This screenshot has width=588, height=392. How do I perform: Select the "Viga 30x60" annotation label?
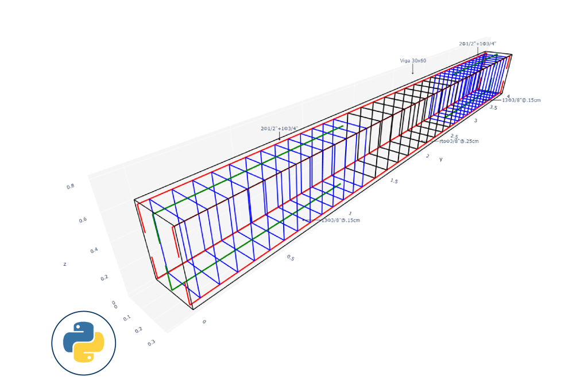pyautogui.click(x=413, y=60)
